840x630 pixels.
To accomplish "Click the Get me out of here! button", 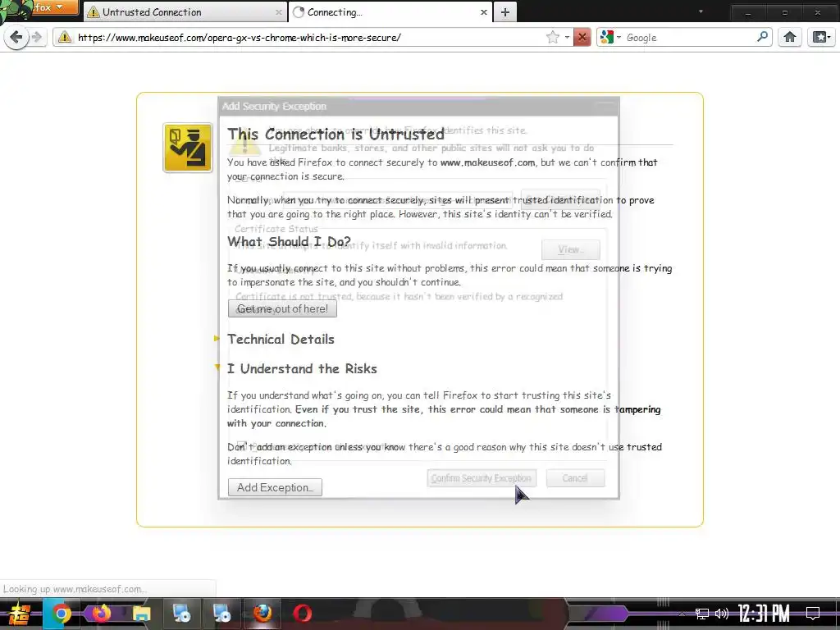I will coord(282,308).
